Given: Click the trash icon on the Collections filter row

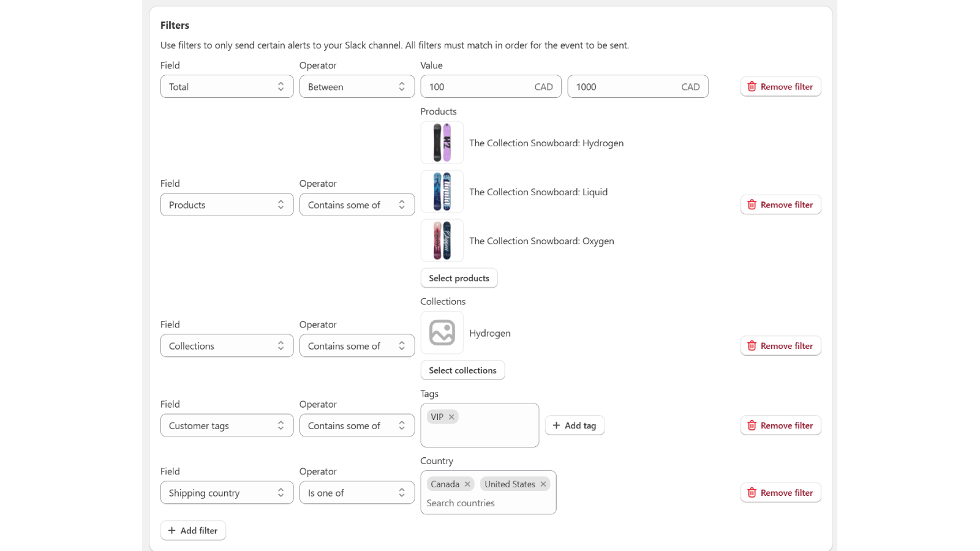Looking at the screenshot, I should [x=752, y=345].
